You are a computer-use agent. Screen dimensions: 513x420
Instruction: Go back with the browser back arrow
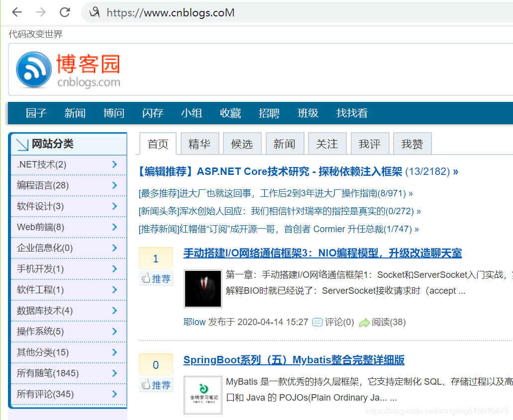[x=17, y=12]
